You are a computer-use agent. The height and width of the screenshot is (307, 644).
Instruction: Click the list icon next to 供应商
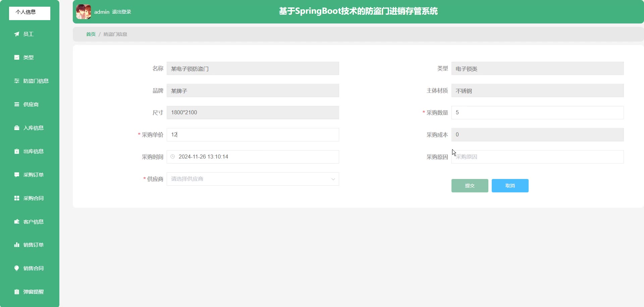pos(16,104)
